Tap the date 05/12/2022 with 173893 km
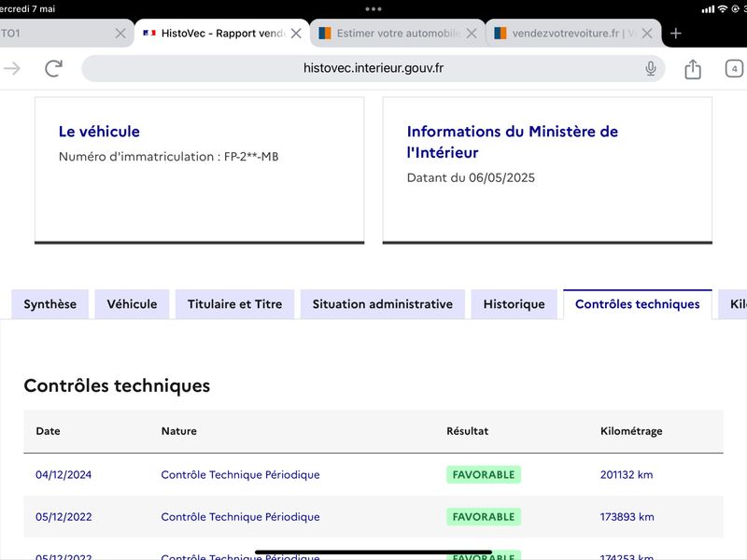Screen dimensions: 747x560 63,517
